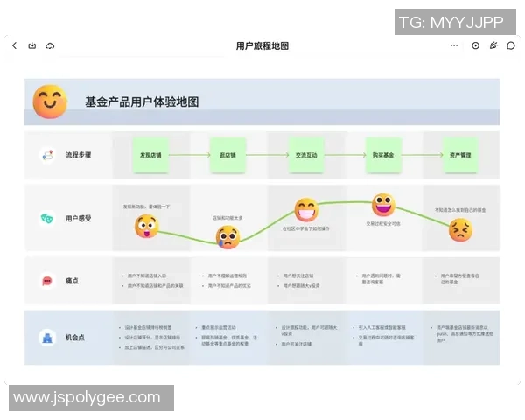Screen dimensions: 525x420
Task: Select the opportunity 重点展示运营活动
Action: pyautogui.click(x=219, y=327)
